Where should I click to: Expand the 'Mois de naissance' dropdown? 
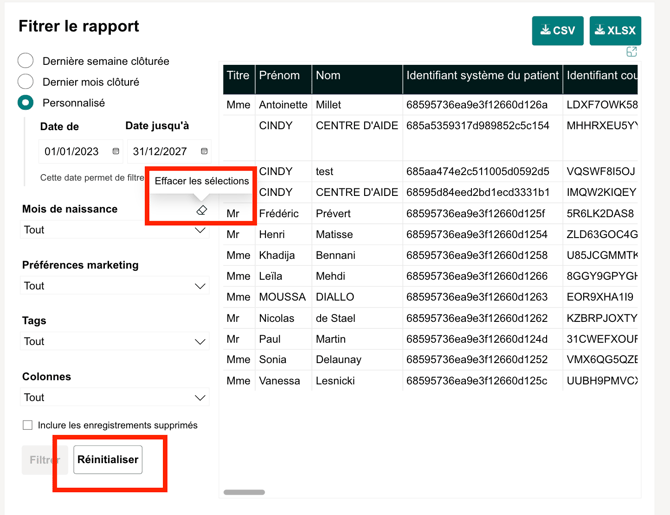(x=114, y=230)
